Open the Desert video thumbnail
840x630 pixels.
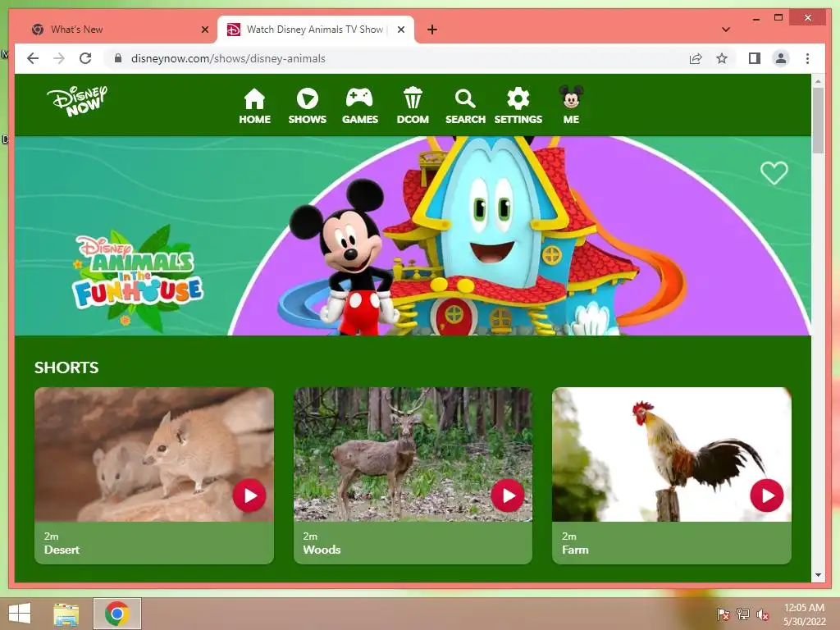(x=154, y=454)
